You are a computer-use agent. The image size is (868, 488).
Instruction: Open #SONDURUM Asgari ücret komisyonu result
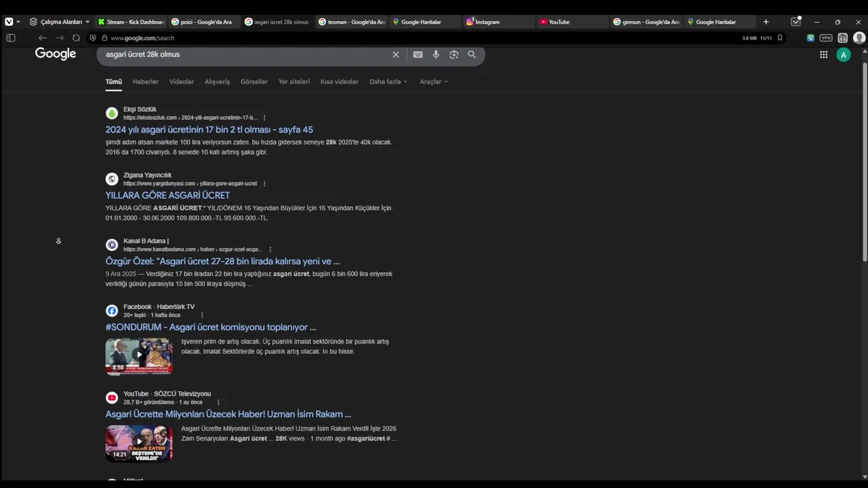pyautogui.click(x=210, y=327)
